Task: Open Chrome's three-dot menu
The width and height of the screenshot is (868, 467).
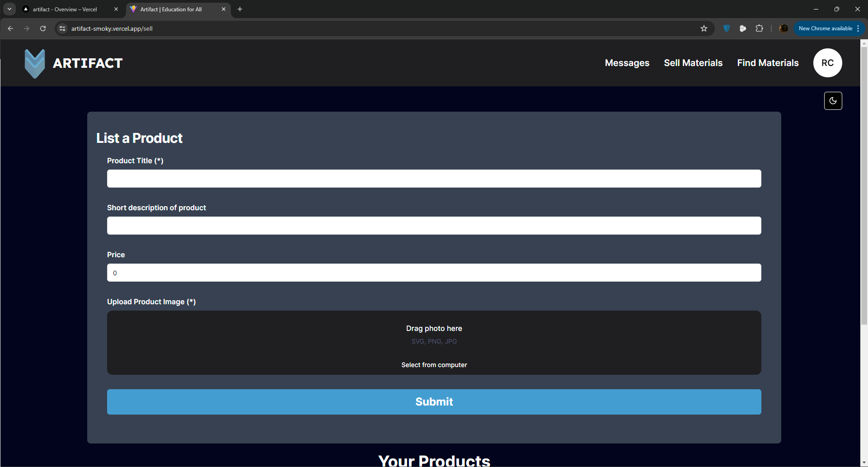Action: (x=858, y=28)
